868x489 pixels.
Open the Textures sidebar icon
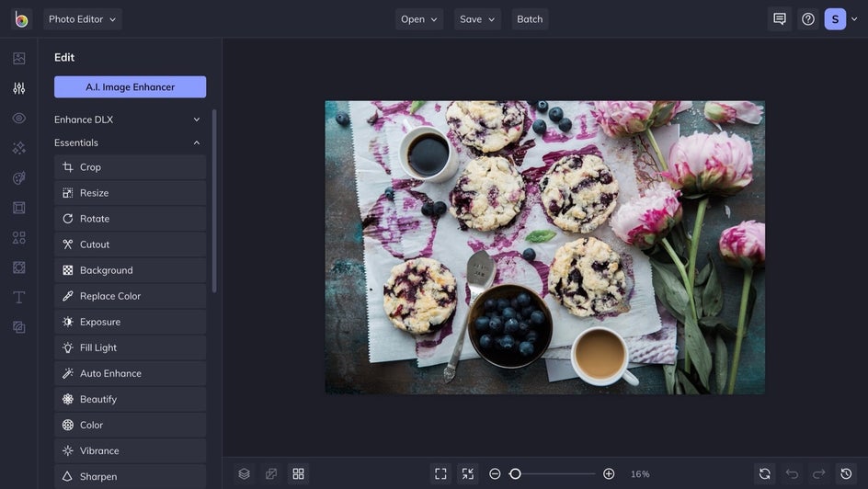coord(18,327)
